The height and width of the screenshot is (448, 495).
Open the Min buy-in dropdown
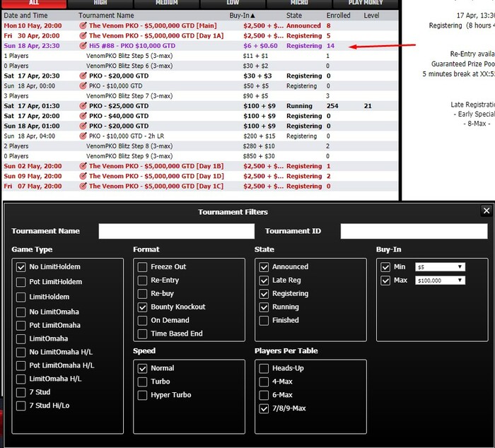coord(440,267)
